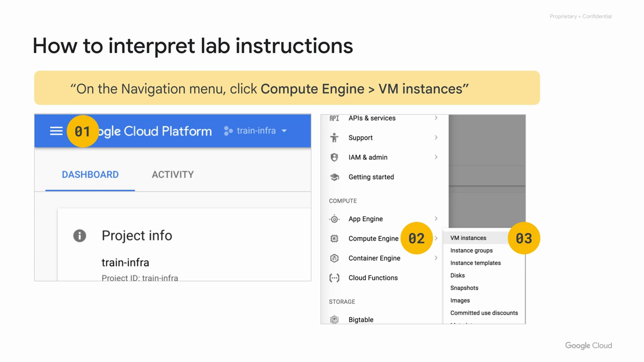The height and width of the screenshot is (362, 644).
Task: Select Disks in the submenu
Action: click(x=457, y=276)
